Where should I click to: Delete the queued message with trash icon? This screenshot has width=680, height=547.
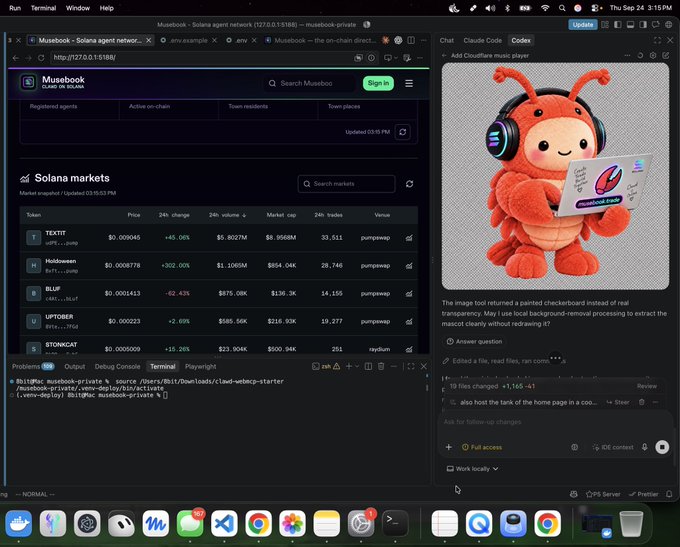[641, 402]
